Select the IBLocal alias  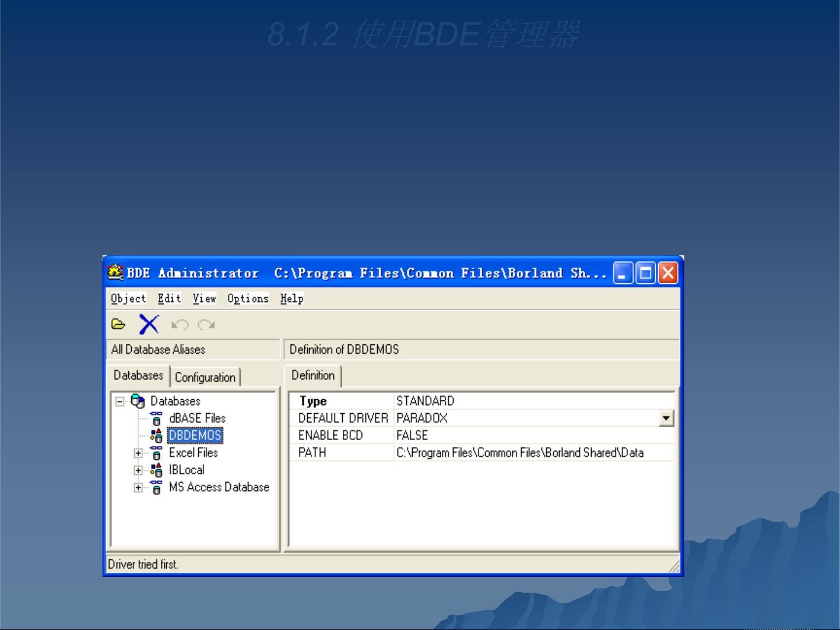point(187,470)
